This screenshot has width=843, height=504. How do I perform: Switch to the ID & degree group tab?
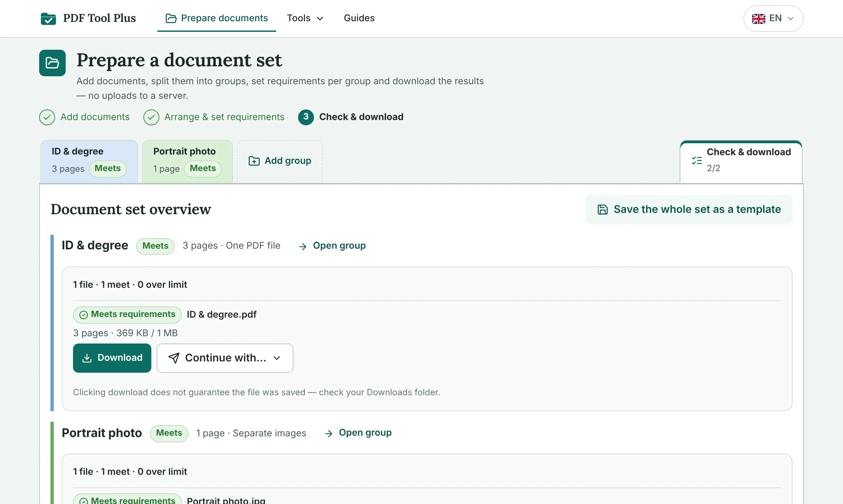[x=89, y=161]
